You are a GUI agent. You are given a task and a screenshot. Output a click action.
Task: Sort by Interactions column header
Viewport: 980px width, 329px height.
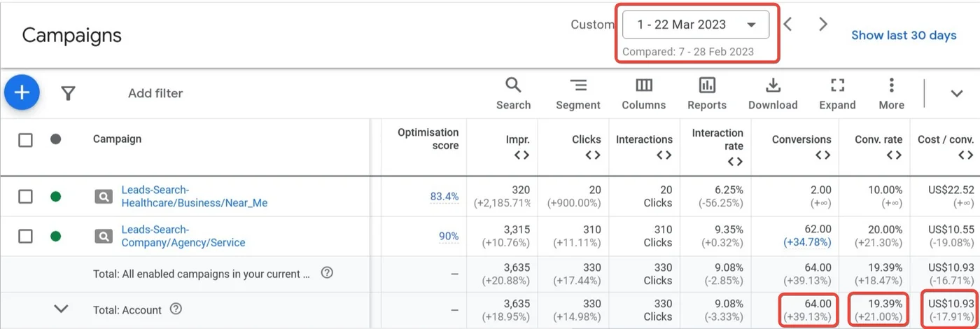(644, 139)
